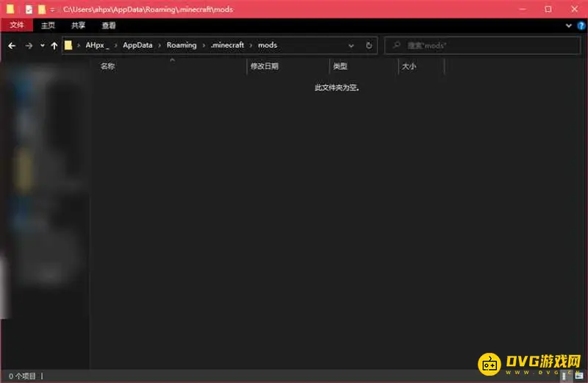Click the quick access properties checkmark icon
Image resolution: width=588 pixels, height=383 pixels.
tap(29, 10)
